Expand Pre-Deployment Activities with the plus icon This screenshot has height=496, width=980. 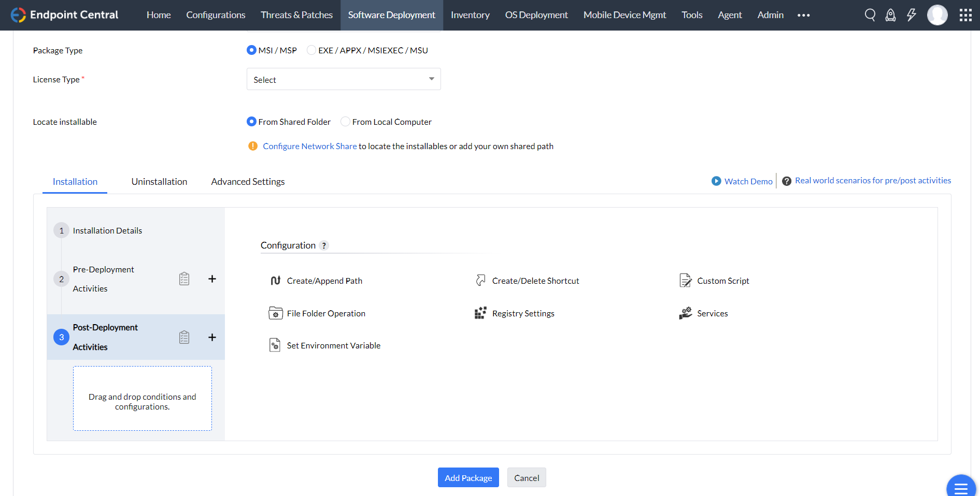(x=212, y=279)
